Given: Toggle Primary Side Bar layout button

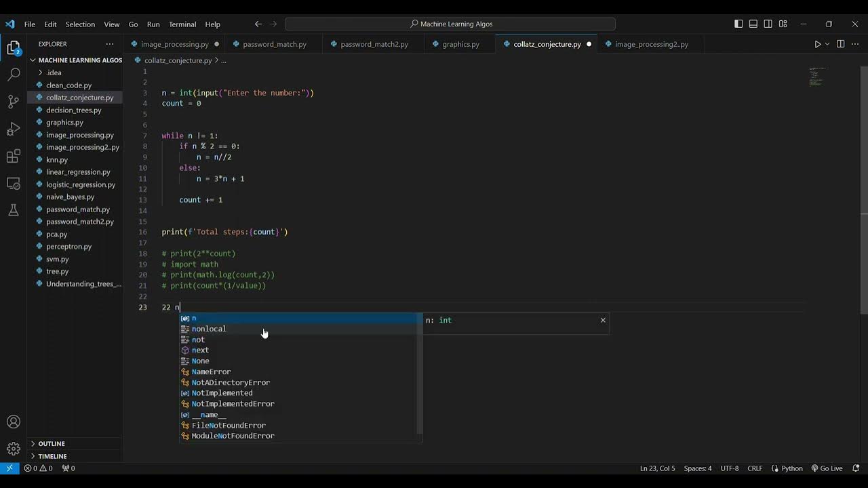Looking at the screenshot, I should click(x=738, y=24).
